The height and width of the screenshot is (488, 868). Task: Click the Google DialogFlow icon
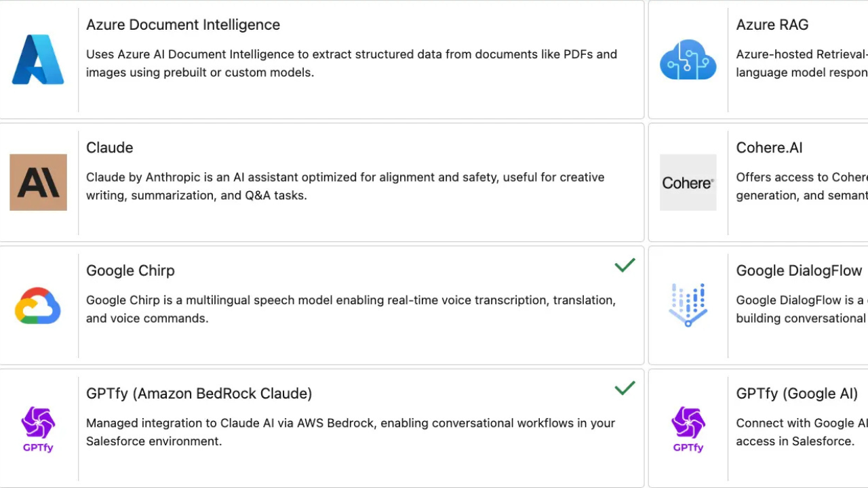coord(688,306)
